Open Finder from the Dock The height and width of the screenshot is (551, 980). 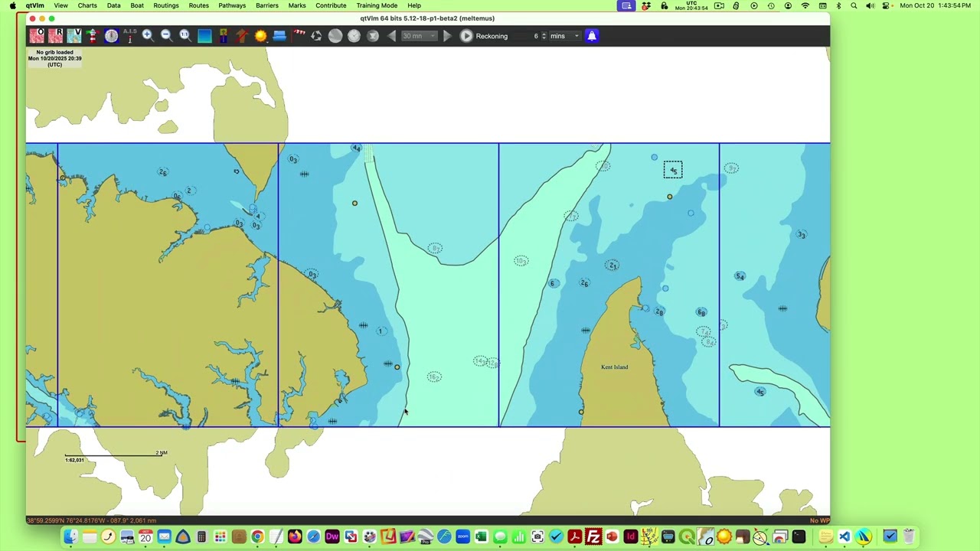pyautogui.click(x=70, y=536)
